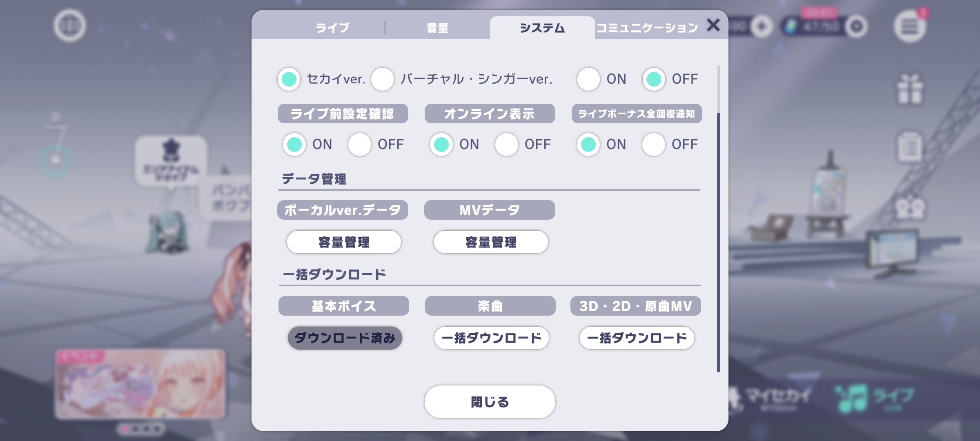Tap the round icon in top-left corner
Viewport: 980px width, 441px height.
[x=69, y=26]
